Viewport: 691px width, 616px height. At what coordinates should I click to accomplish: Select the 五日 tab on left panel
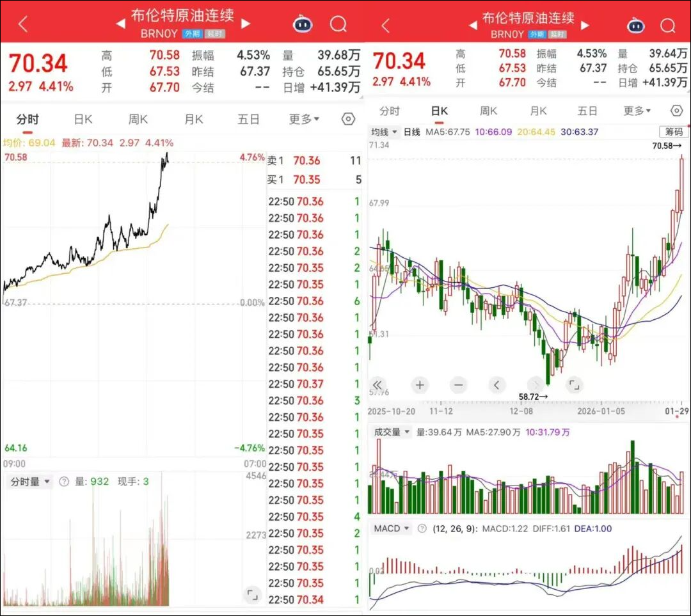(x=248, y=119)
